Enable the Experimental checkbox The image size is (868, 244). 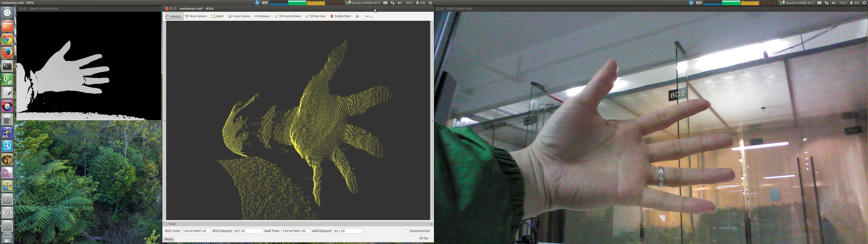[x=406, y=231]
